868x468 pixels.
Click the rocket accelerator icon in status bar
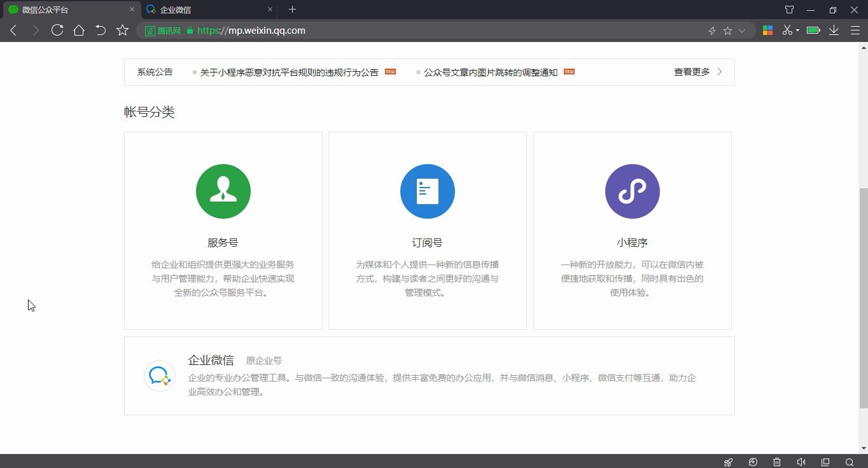coord(729,462)
